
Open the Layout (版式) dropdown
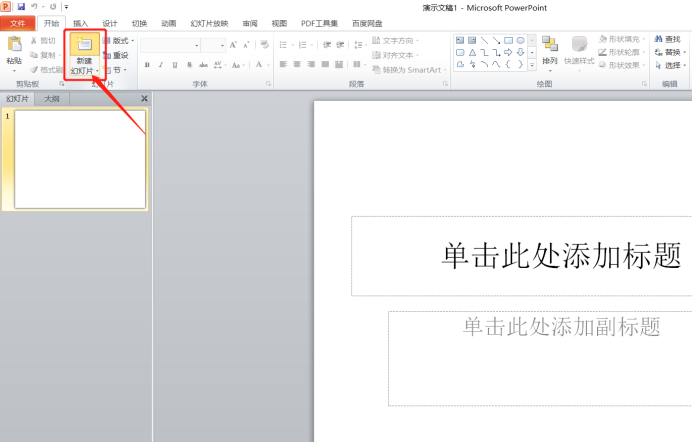pyautogui.click(x=118, y=41)
